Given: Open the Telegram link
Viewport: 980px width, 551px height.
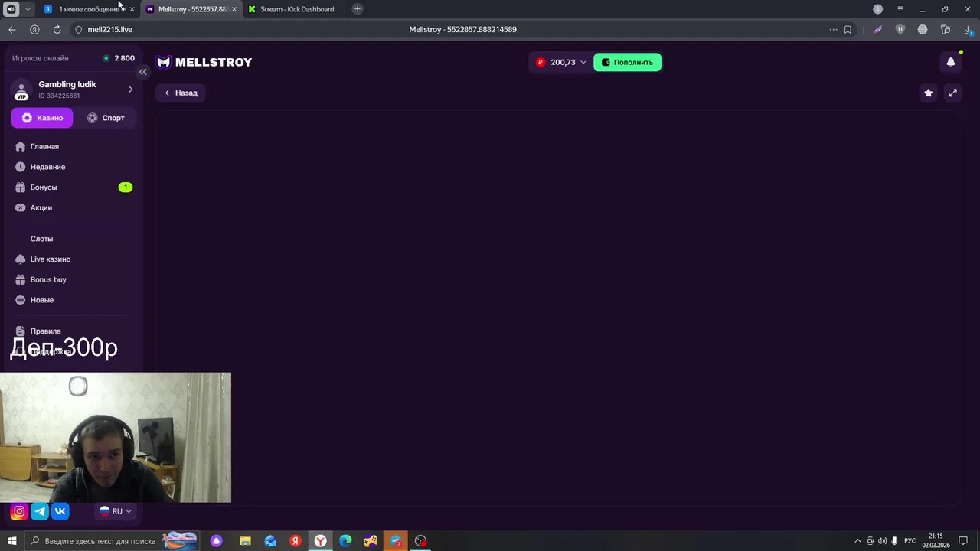Looking at the screenshot, I should tap(40, 511).
